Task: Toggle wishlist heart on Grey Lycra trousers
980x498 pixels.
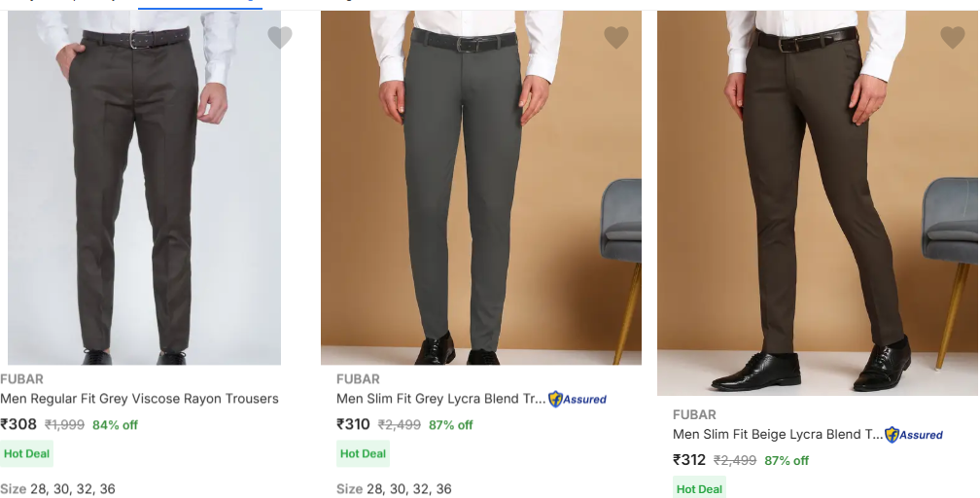Action: coord(616,38)
